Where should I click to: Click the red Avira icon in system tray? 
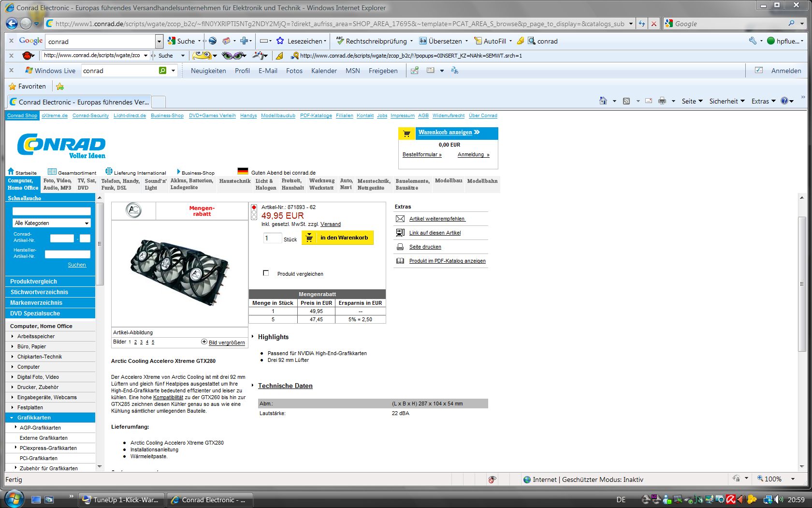click(730, 499)
